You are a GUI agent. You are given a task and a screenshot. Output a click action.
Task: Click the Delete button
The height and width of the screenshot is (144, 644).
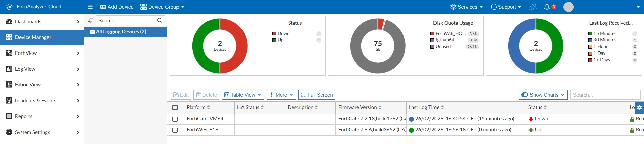(206, 95)
